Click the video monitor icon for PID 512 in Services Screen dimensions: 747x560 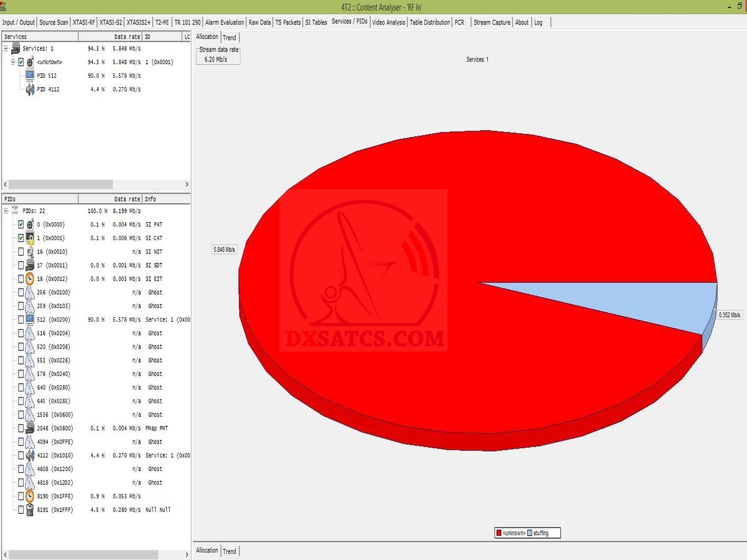pos(29,76)
